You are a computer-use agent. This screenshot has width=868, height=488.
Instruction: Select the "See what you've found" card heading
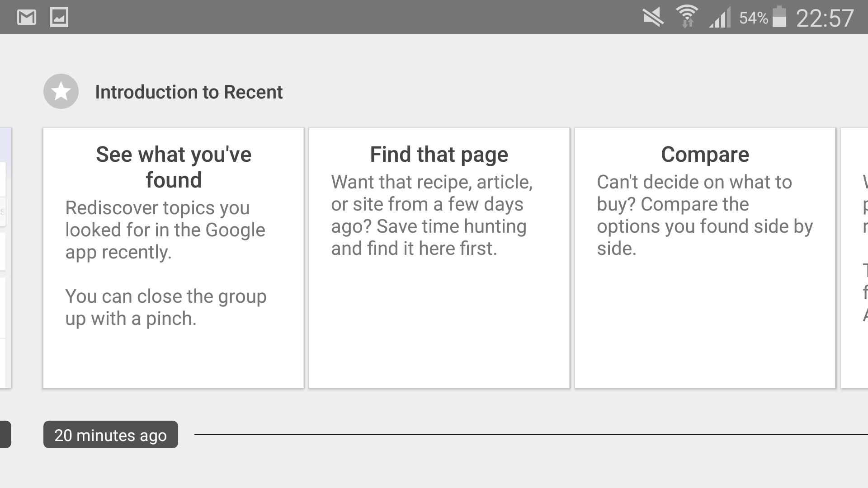(174, 167)
